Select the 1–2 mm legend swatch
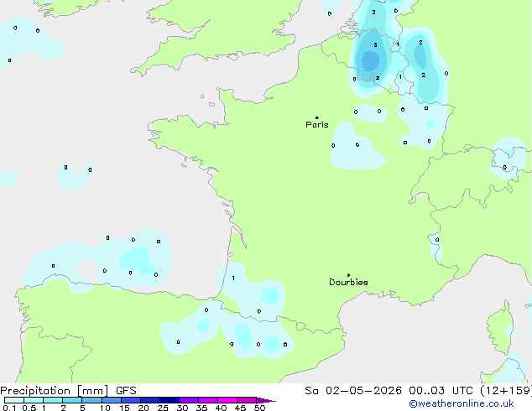The height and width of the screenshot is (411, 532). pyautogui.click(x=53, y=400)
